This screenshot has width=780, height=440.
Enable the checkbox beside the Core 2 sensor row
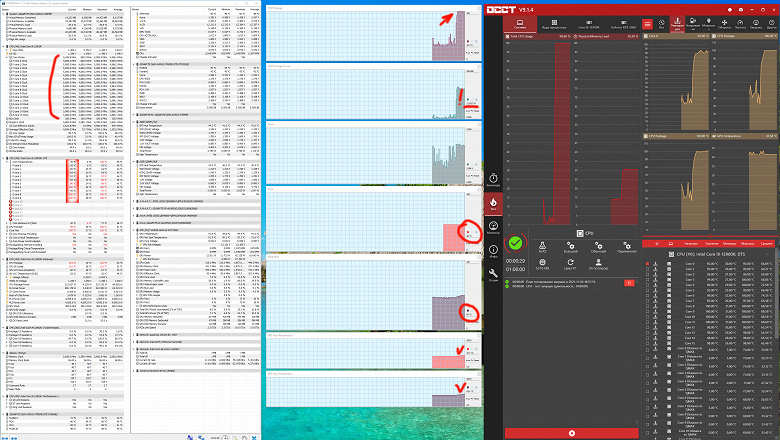pos(647,274)
